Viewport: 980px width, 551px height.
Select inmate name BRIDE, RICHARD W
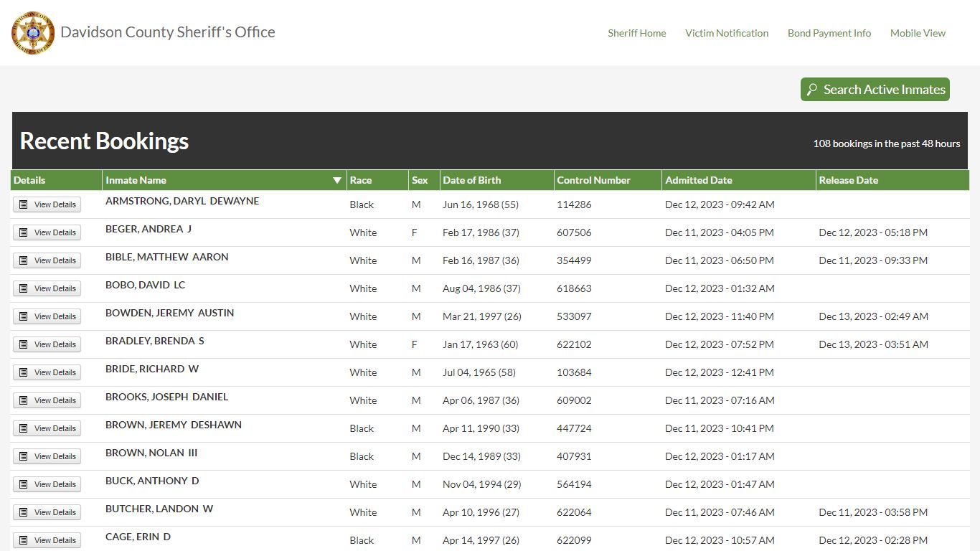coord(152,369)
